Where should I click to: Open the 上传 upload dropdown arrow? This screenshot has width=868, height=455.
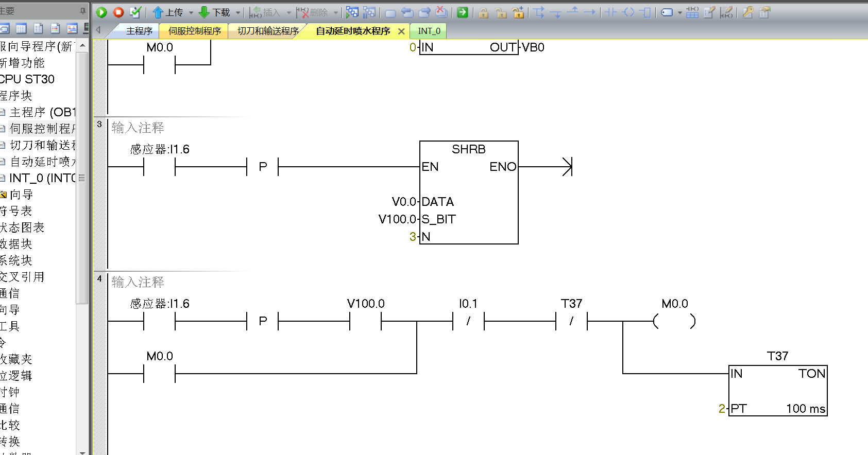191,13
